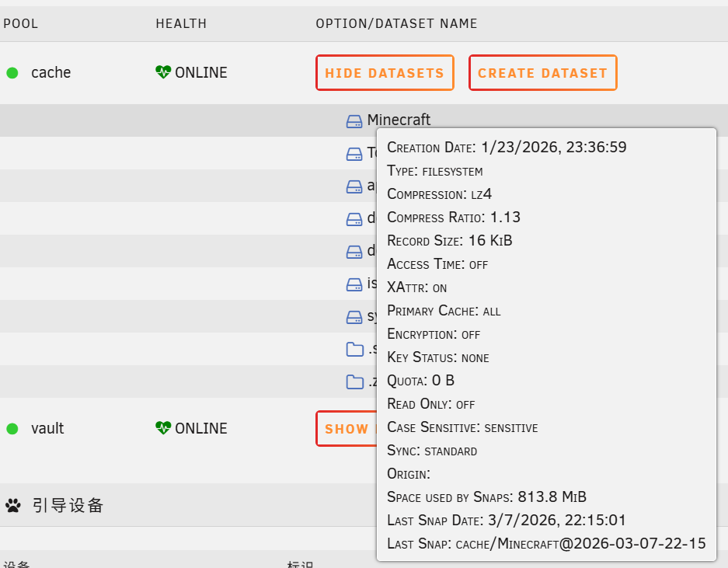Click the sixth dataset's drive icon
Viewport: 728px width, 568px height.
click(354, 284)
